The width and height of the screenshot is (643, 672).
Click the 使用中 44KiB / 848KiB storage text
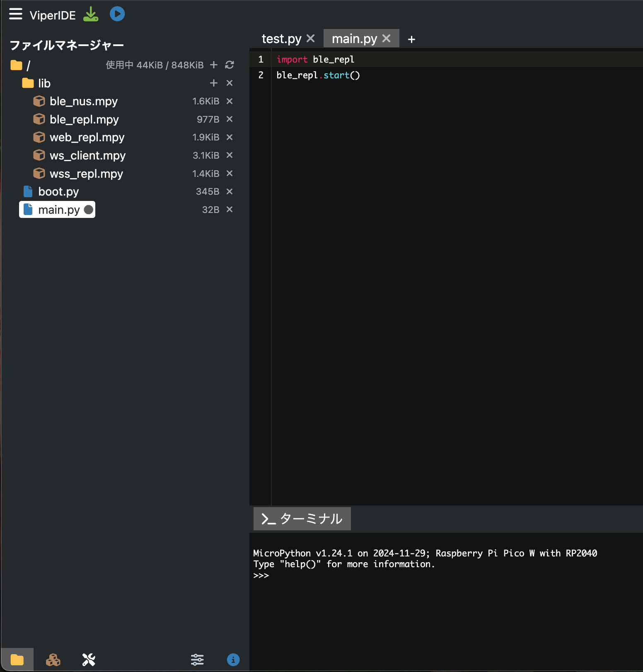coord(155,65)
